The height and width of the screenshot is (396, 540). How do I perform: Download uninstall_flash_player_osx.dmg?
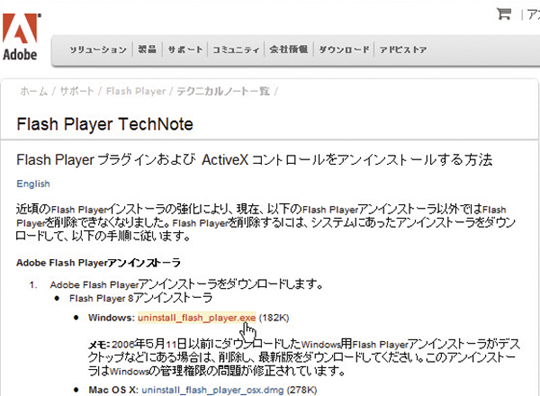(x=212, y=390)
